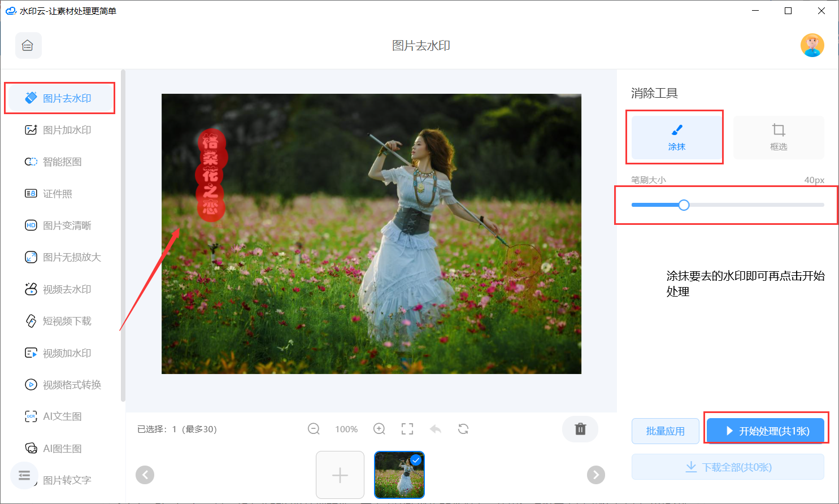
Task: Open 图片转文字 tool
Action: click(x=67, y=480)
